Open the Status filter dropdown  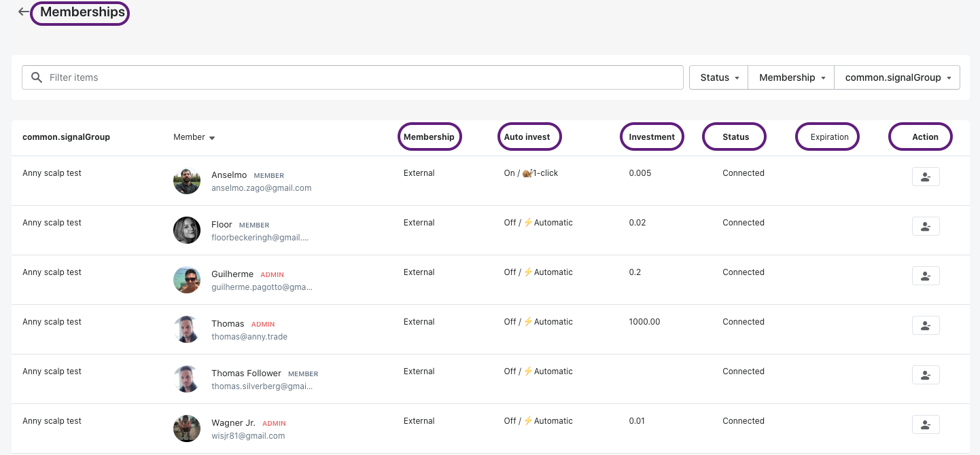click(719, 77)
